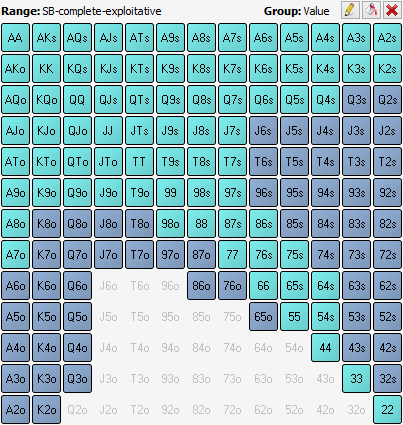Click the 65o hand cell
403x425 pixels.
click(x=263, y=316)
